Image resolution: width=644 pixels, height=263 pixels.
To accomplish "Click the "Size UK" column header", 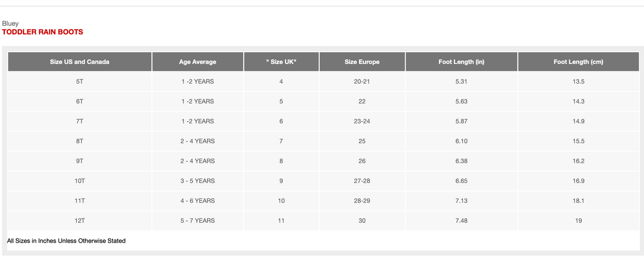I will pos(281,62).
